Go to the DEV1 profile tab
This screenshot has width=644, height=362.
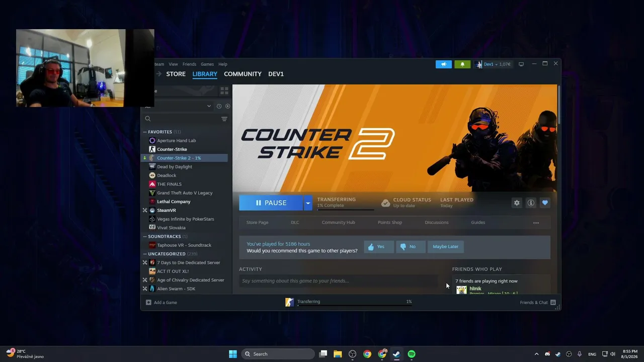(x=276, y=74)
